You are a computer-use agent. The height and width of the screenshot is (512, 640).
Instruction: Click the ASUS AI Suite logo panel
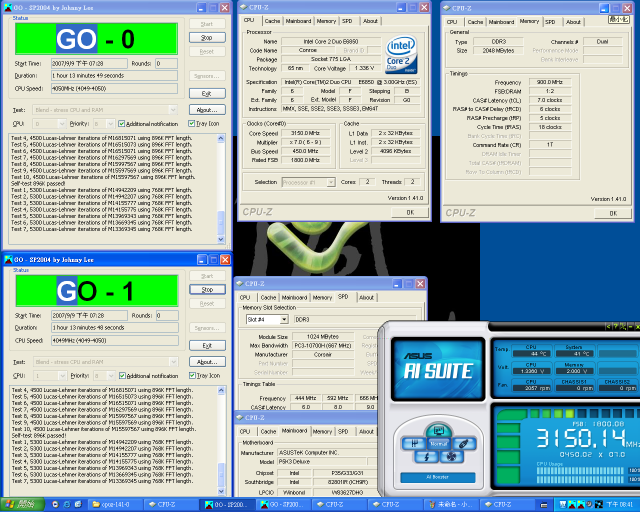pos(438,369)
